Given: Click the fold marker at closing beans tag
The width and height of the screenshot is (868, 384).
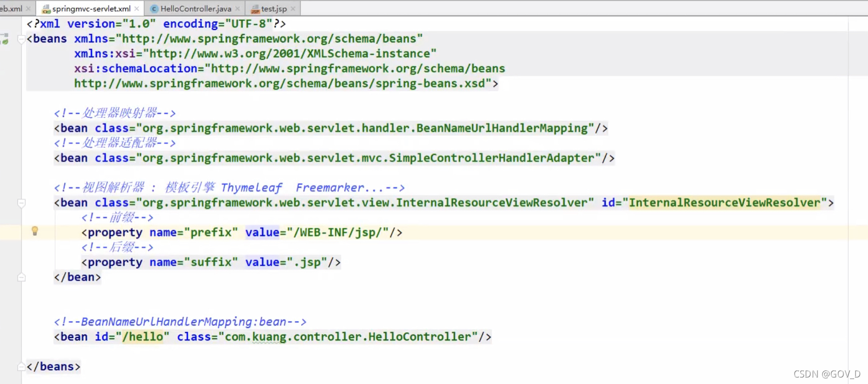Looking at the screenshot, I should 21,366.
